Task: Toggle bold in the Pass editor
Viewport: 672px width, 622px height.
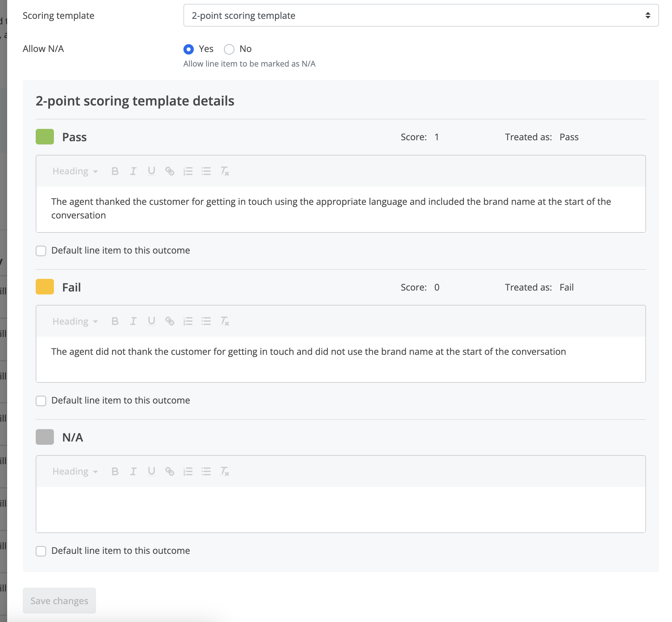Action: [x=115, y=171]
